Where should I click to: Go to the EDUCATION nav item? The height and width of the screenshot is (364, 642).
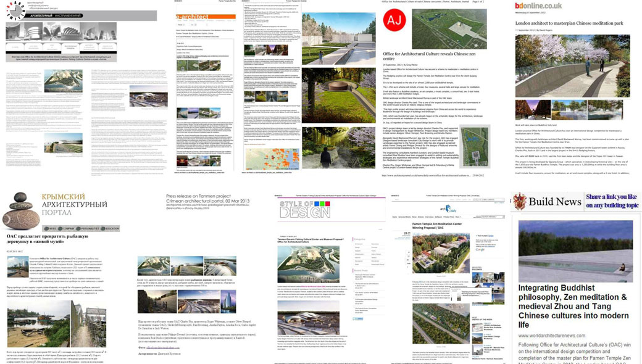pos(112,228)
